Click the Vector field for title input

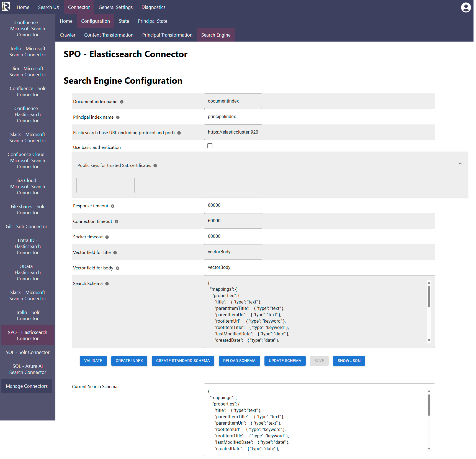point(233,252)
